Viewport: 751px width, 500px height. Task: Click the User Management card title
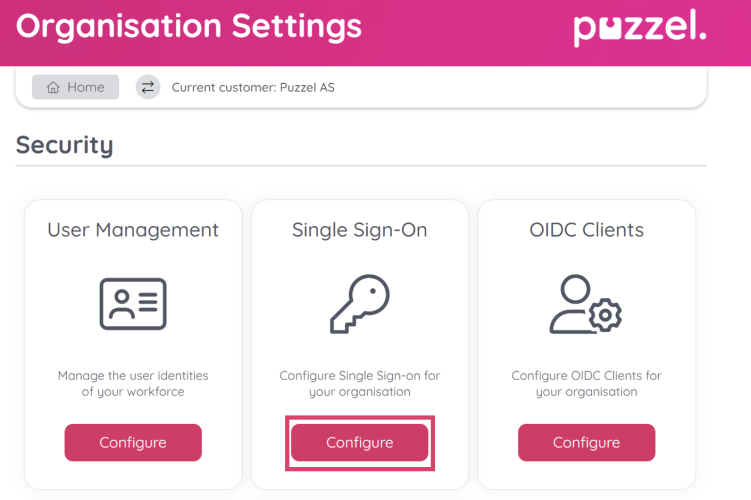(133, 230)
